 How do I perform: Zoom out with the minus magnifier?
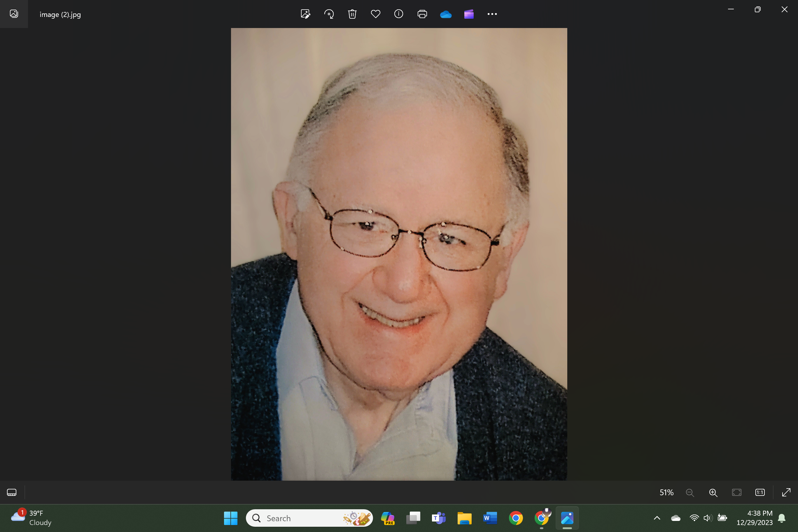pyautogui.click(x=690, y=492)
